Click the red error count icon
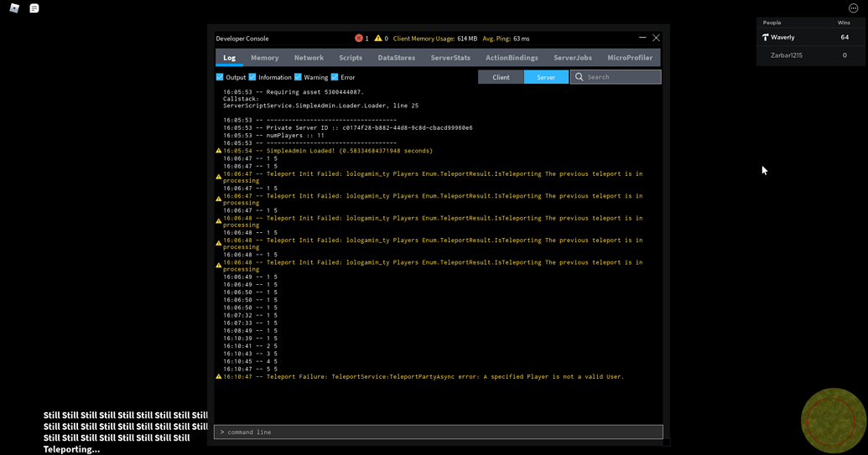 [359, 39]
